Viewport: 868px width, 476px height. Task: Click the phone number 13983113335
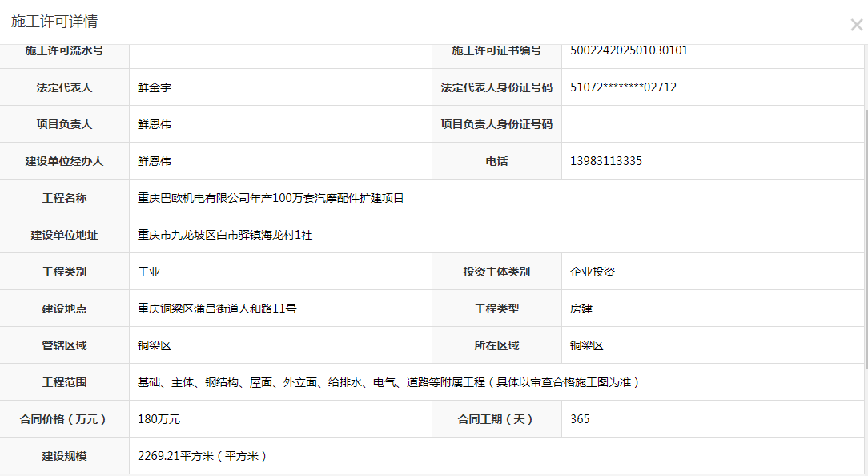pyautogui.click(x=605, y=161)
